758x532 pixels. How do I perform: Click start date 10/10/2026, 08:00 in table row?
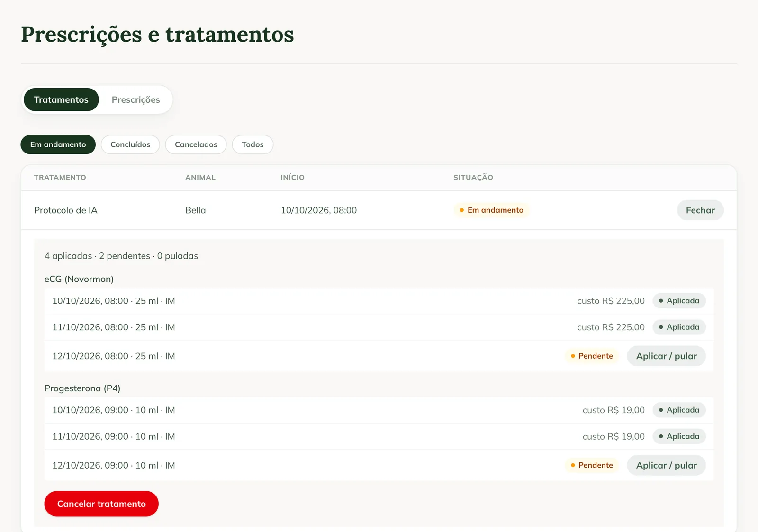tap(319, 210)
